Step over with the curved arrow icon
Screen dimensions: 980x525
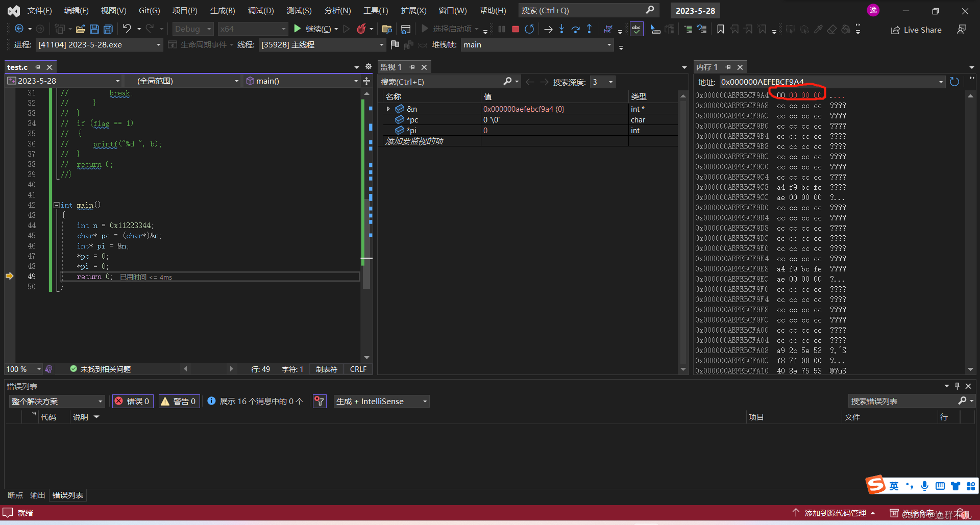point(575,29)
